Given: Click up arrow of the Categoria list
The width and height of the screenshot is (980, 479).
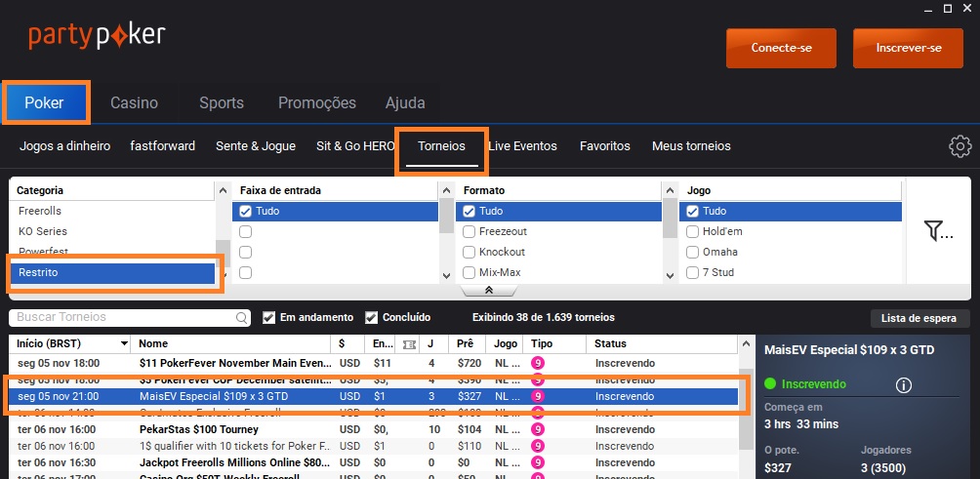Looking at the screenshot, I should 224,190.
